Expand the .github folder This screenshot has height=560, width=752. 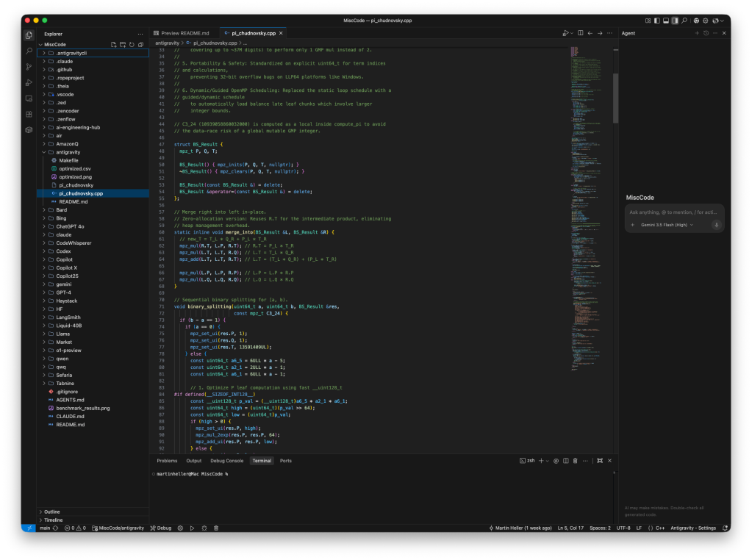[93, 70]
